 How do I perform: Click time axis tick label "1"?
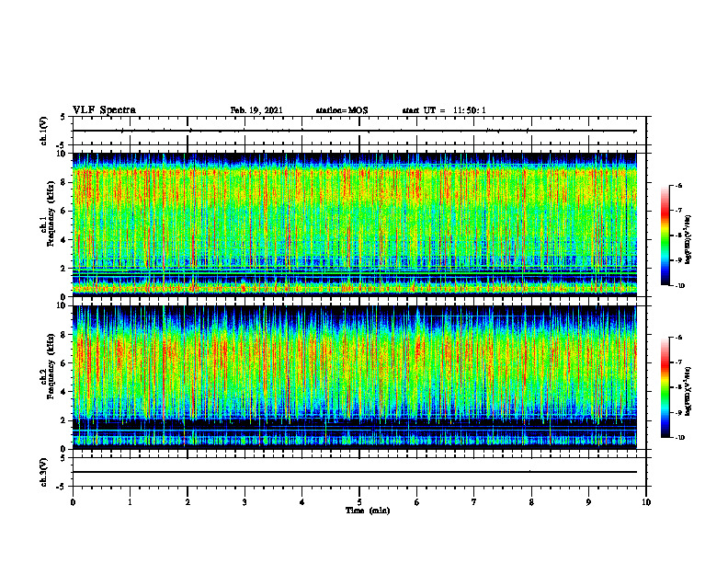[x=130, y=502]
